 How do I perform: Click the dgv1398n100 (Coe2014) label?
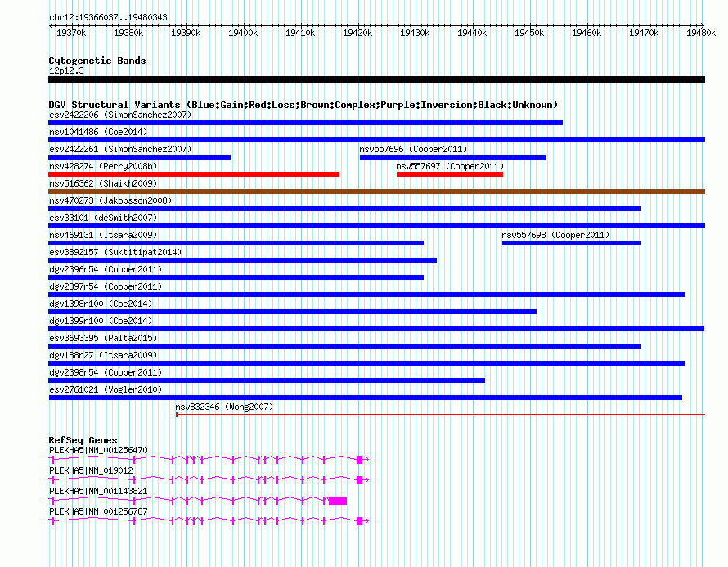(x=101, y=304)
